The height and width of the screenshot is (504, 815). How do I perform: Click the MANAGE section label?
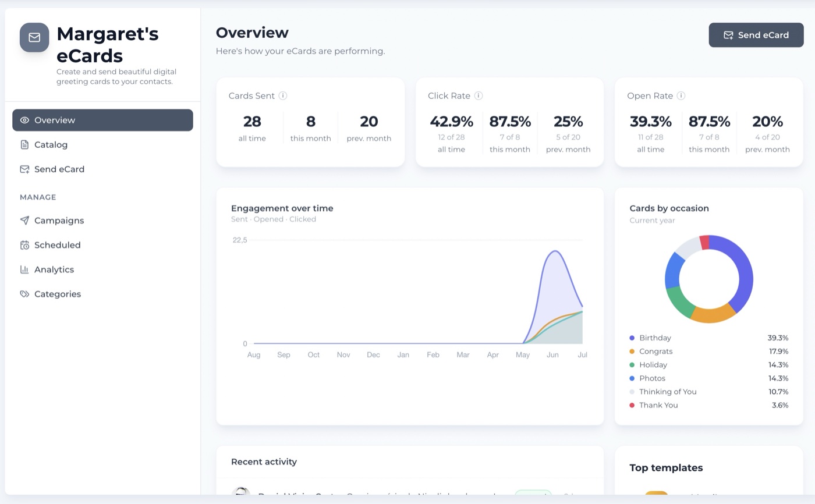(x=38, y=197)
